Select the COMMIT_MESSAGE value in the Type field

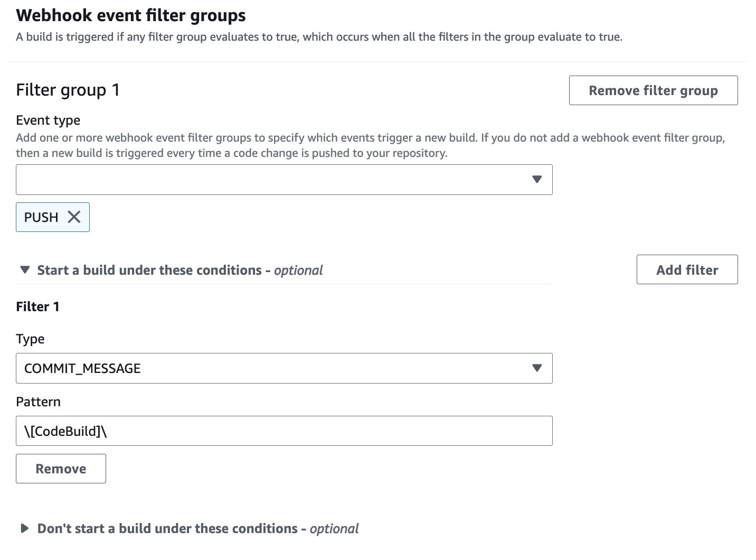82,368
